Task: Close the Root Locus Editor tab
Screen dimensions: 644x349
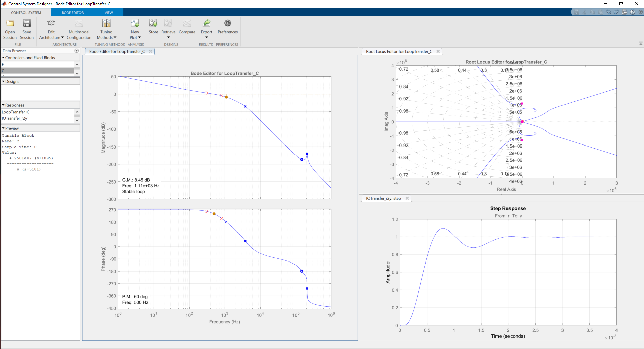Action: click(x=438, y=51)
